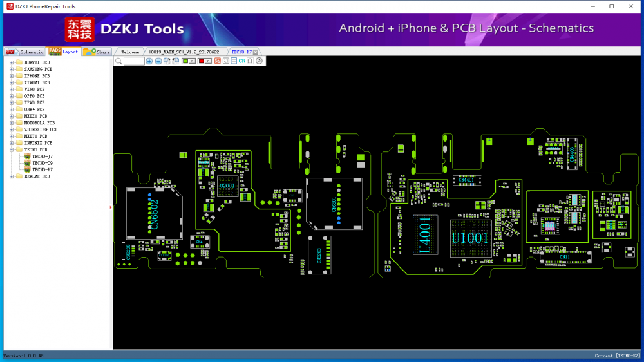Select the ZHONGXING PCB folder
This screenshot has height=362, width=644.
41,129
